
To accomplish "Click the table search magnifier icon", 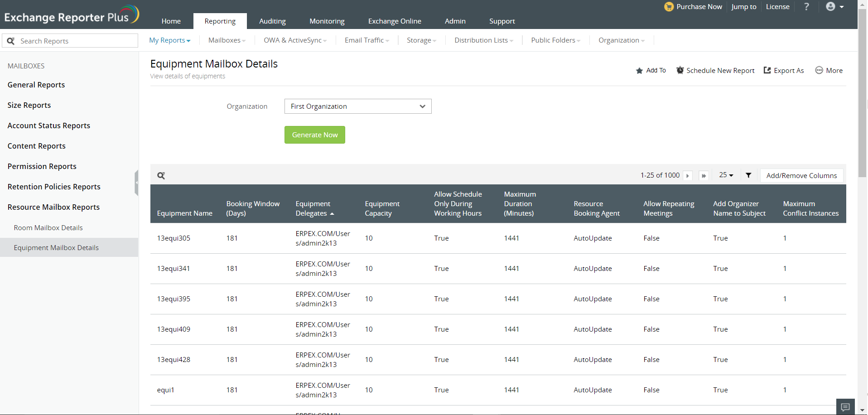I will pos(161,176).
